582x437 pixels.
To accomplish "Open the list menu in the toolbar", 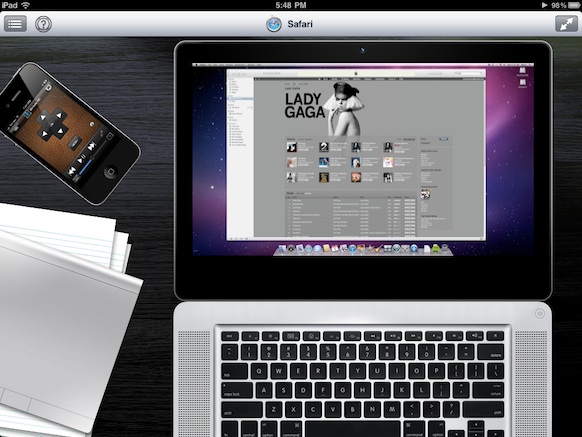I will (15, 24).
